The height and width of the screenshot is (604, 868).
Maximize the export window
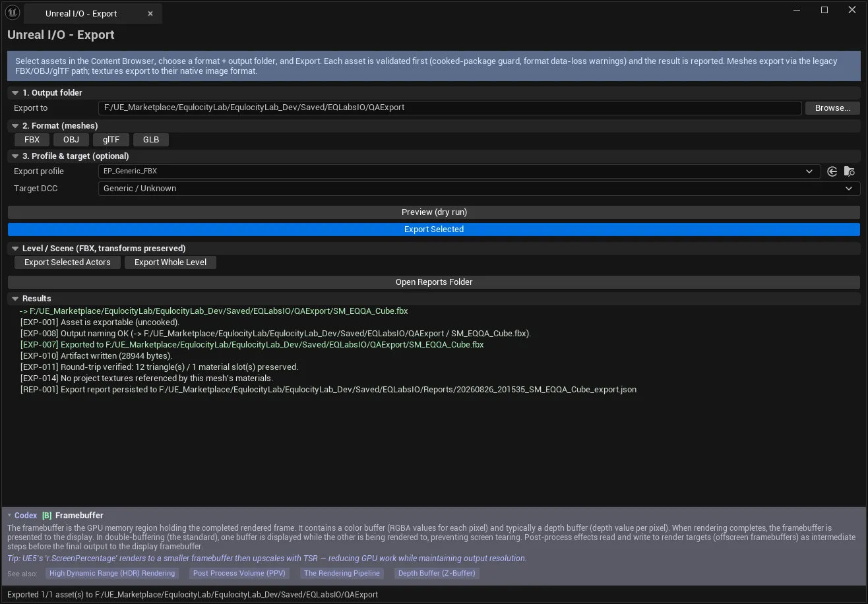point(824,10)
